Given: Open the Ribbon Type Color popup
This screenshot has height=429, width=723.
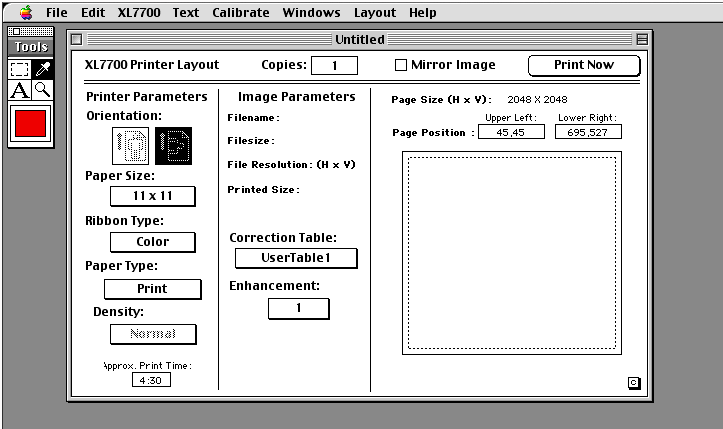Looking at the screenshot, I should (153, 242).
